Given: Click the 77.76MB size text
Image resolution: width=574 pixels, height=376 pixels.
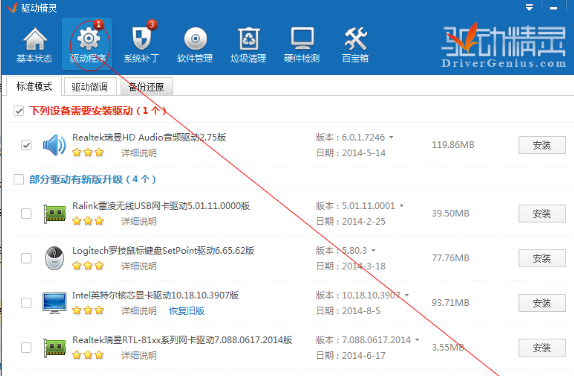Looking at the screenshot, I should coord(450,258).
